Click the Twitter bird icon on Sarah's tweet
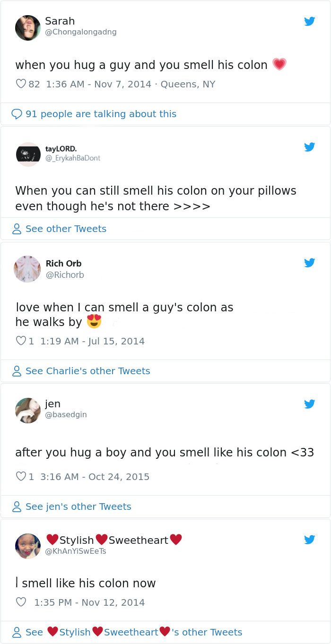Image resolution: width=331 pixels, height=644 pixels. [x=309, y=21]
